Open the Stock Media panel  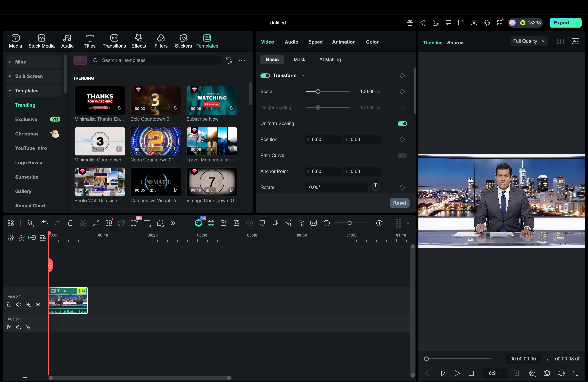(41, 41)
